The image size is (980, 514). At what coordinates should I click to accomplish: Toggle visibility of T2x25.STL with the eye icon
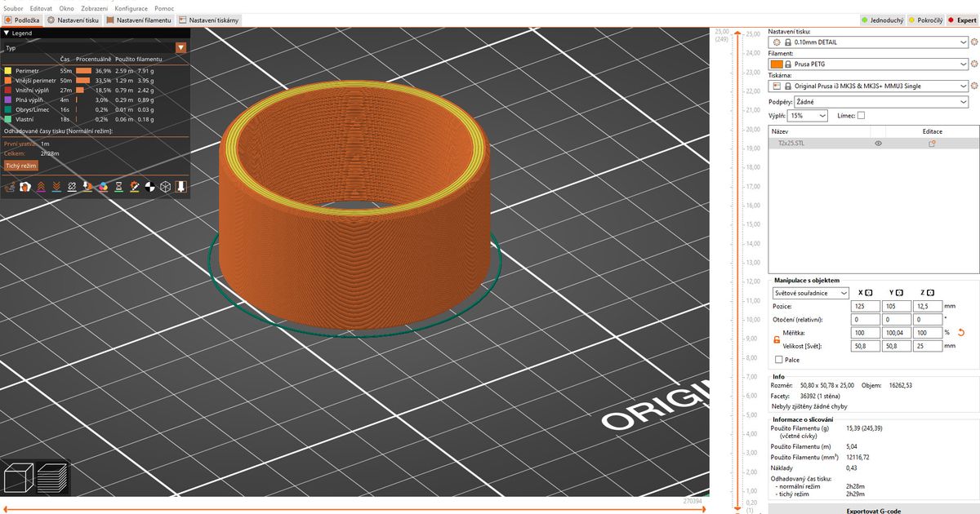point(878,143)
